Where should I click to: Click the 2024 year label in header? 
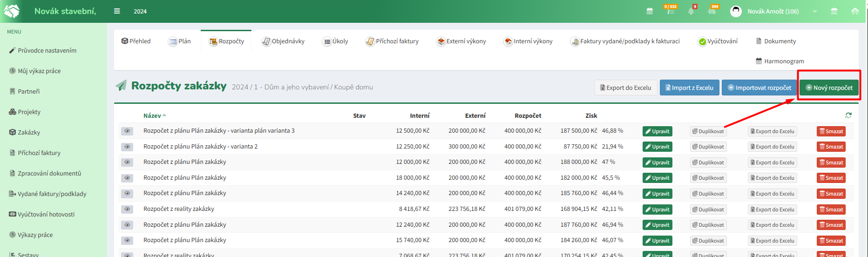[140, 12]
